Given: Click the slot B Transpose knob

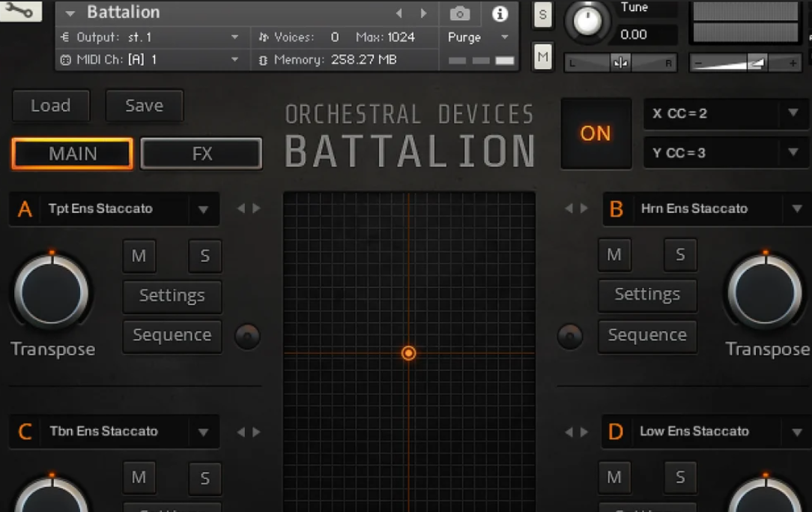Looking at the screenshot, I should click(x=766, y=292).
